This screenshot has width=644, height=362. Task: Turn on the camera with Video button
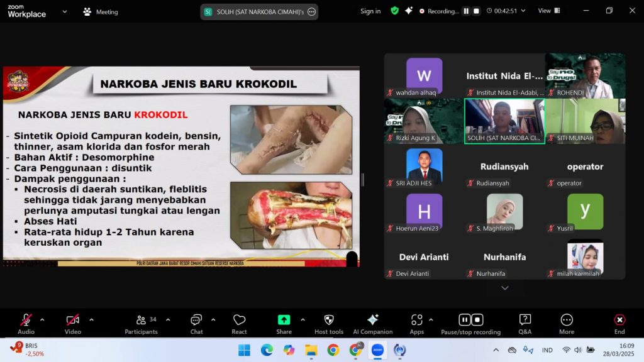tap(72, 321)
